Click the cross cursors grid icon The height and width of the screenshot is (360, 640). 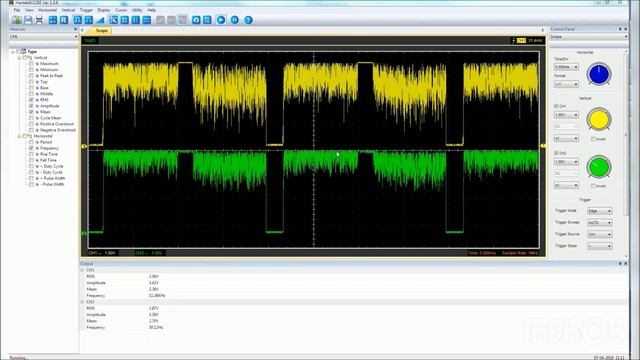(x=124, y=20)
